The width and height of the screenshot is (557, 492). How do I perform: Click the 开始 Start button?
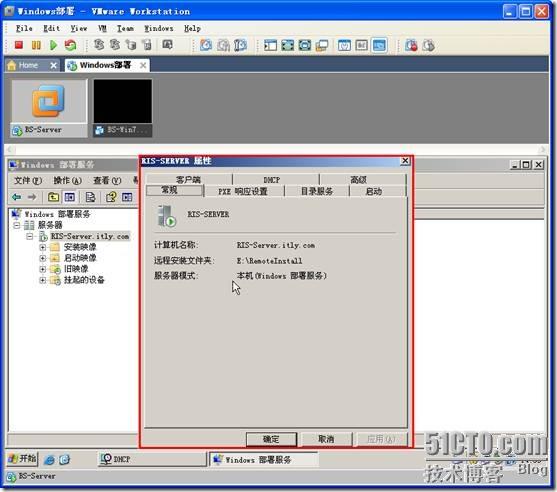coord(22,459)
